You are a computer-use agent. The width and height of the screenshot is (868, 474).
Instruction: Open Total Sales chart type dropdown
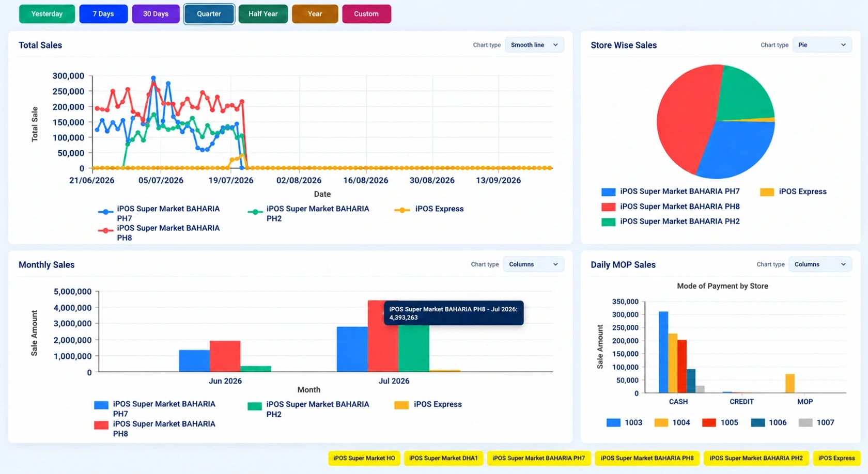click(534, 45)
